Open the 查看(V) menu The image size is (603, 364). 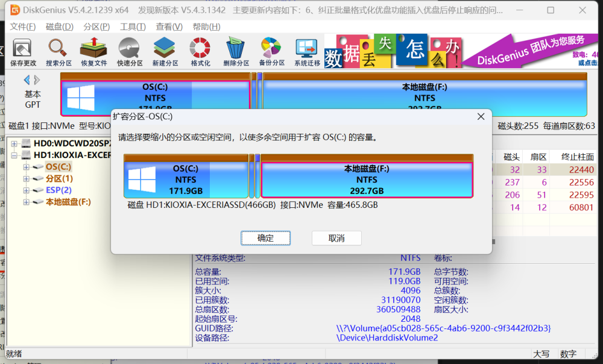point(169,27)
